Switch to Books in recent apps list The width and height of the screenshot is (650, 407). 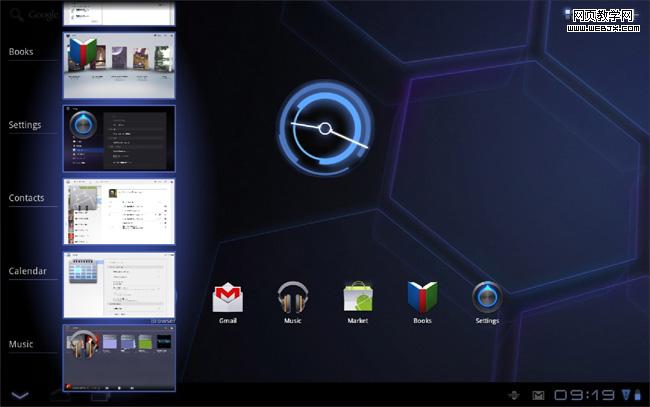pos(21,52)
